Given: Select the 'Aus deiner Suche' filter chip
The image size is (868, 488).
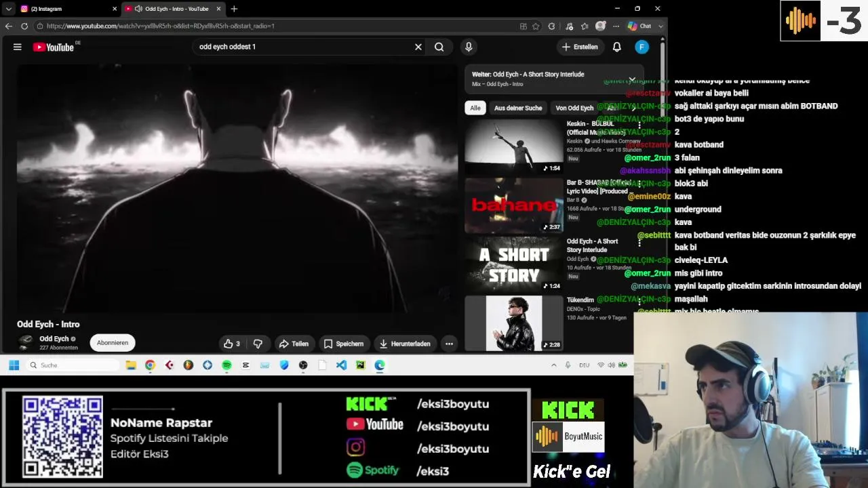Looking at the screenshot, I should [518, 108].
